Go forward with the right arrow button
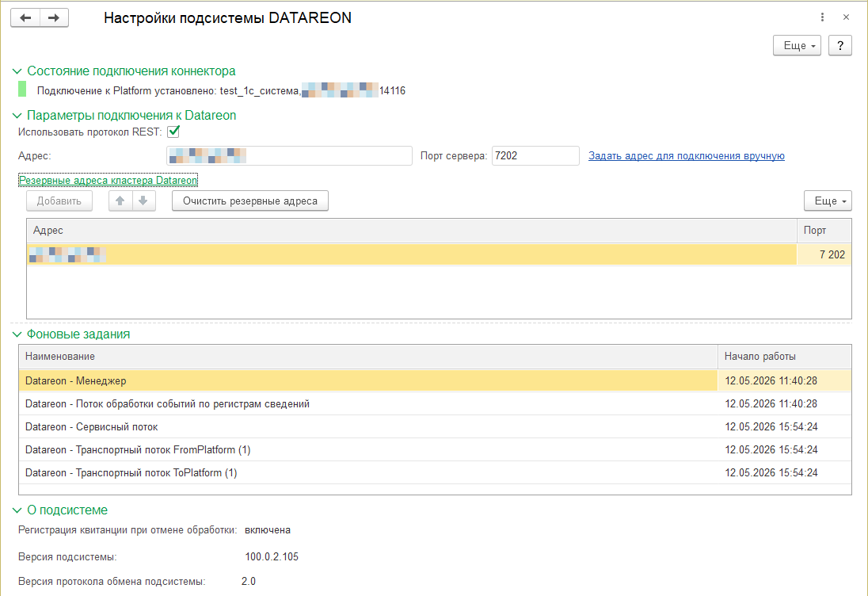The width and height of the screenshot is (868, 596). [54, 17]
